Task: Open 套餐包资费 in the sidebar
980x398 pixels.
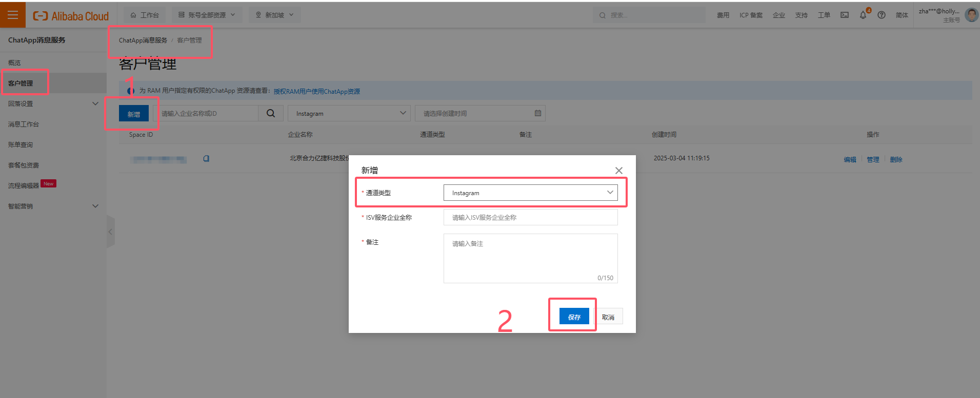Action: (x=53, y=165)
